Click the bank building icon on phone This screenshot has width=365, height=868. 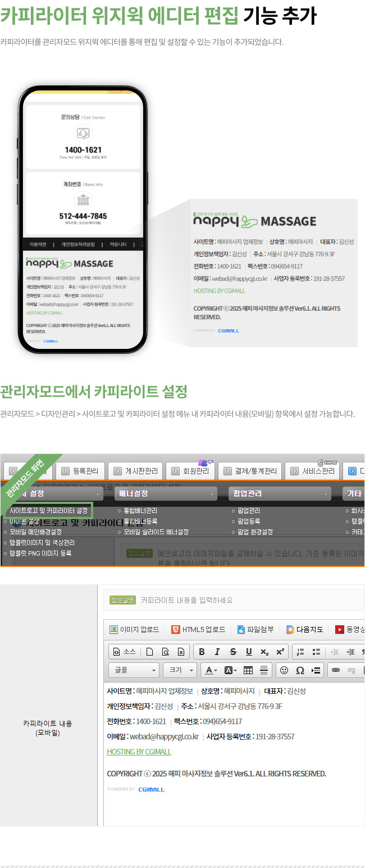(83, 200)
